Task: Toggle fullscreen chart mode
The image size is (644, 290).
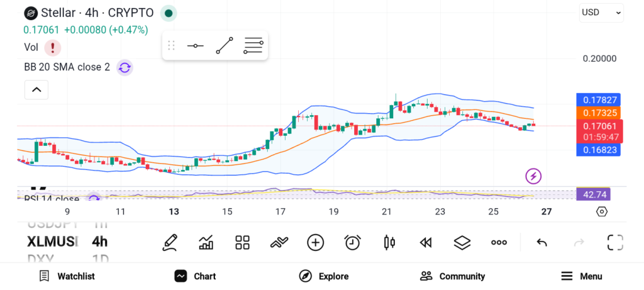Action: click(x=615, y=242)
